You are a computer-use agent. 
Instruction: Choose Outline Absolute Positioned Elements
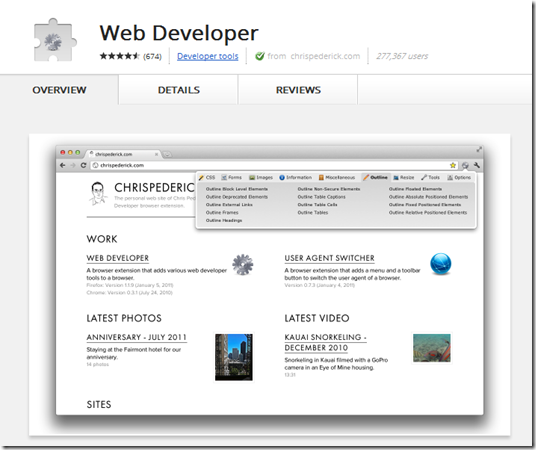428,197
